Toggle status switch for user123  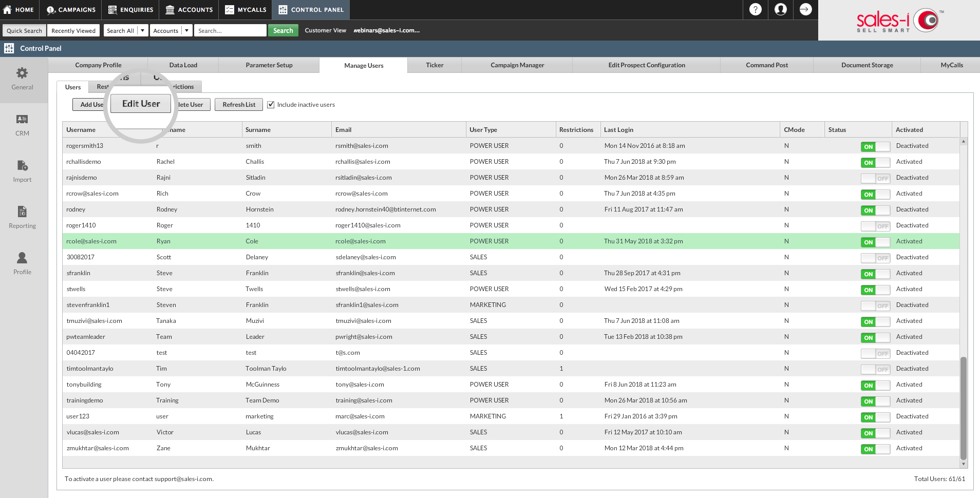(875, 417)
